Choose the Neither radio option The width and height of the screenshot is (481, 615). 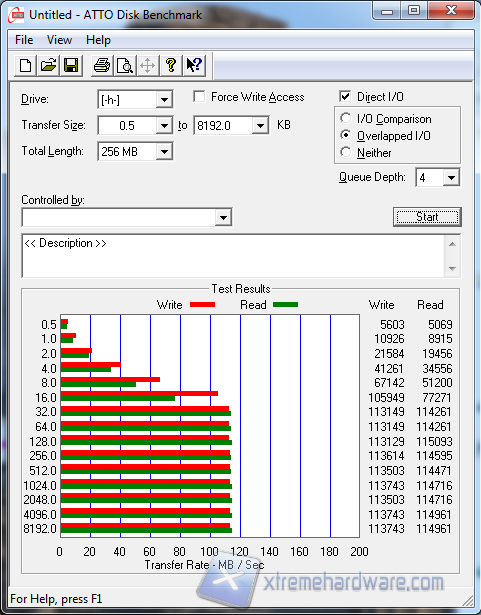pyautogui.click(x=346, y=152)
